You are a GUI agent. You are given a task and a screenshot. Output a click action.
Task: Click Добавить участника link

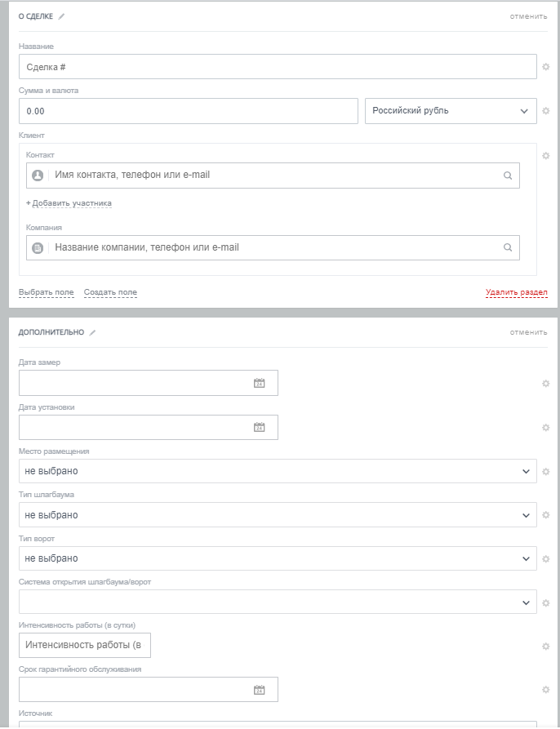(x=69, y=203)
